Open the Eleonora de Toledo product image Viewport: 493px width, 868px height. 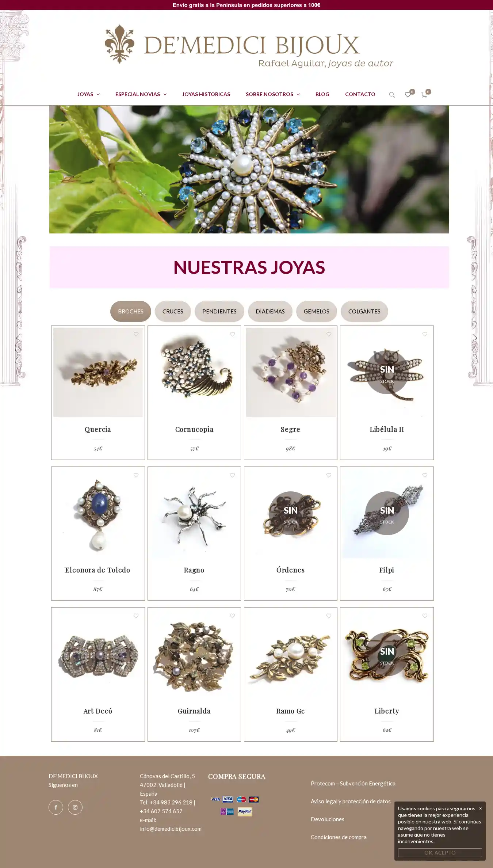point(98,513)
